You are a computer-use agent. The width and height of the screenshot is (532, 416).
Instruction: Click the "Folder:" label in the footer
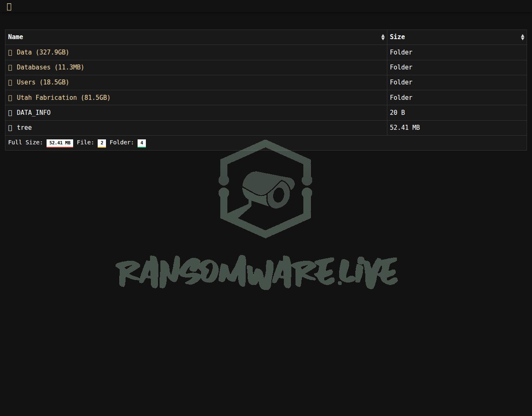point(122,143)
